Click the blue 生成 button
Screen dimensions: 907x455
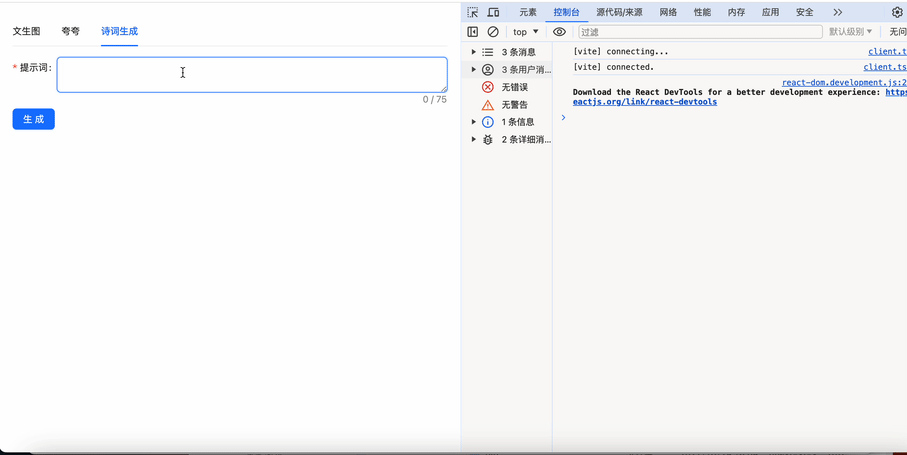pos(34,119)
